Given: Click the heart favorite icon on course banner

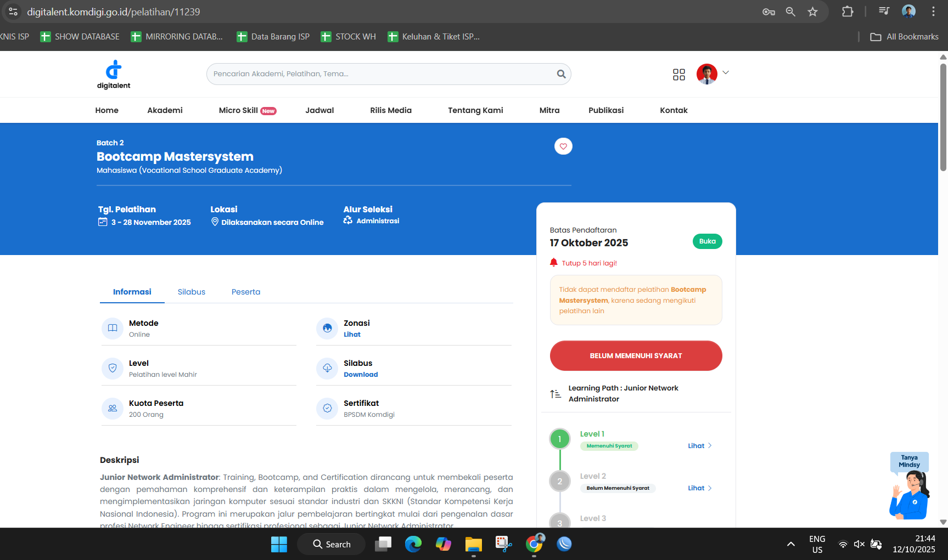Looking at the screenshot, I should [563, 146].
